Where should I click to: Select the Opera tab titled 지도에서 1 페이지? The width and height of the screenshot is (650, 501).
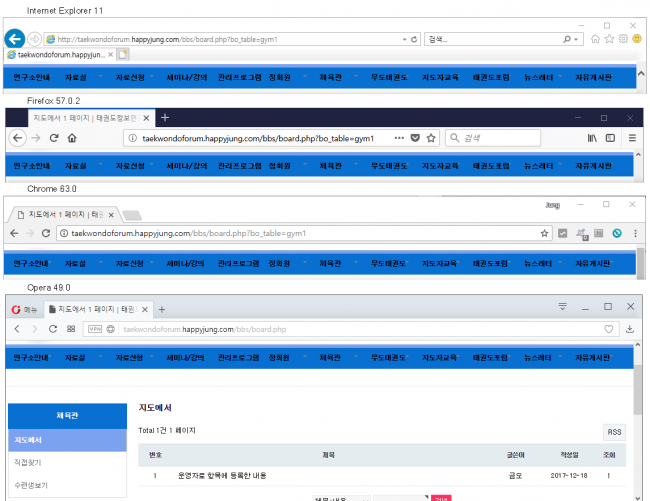click(99, 310)
